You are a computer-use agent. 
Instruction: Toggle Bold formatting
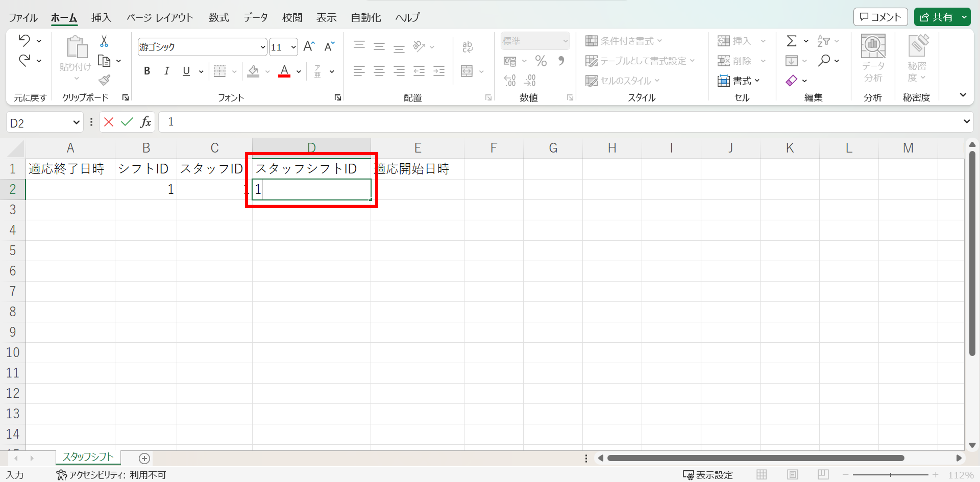coord(147,71)
